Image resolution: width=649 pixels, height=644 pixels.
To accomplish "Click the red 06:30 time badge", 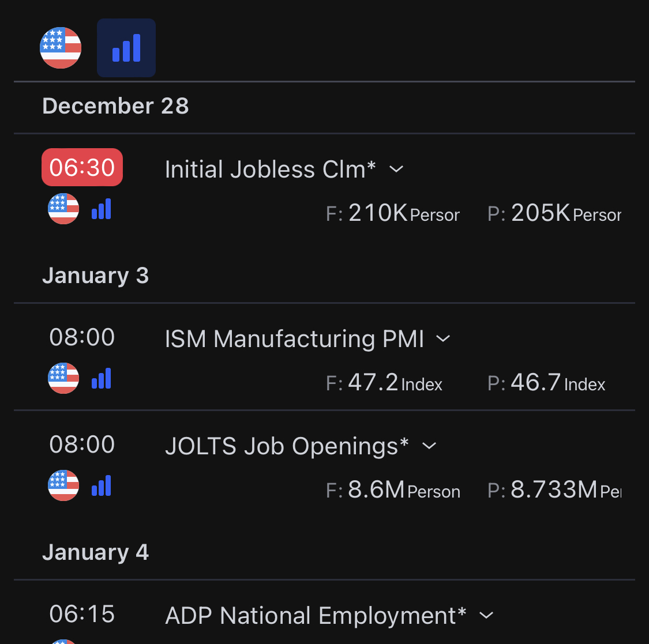I will coord(82,168).
